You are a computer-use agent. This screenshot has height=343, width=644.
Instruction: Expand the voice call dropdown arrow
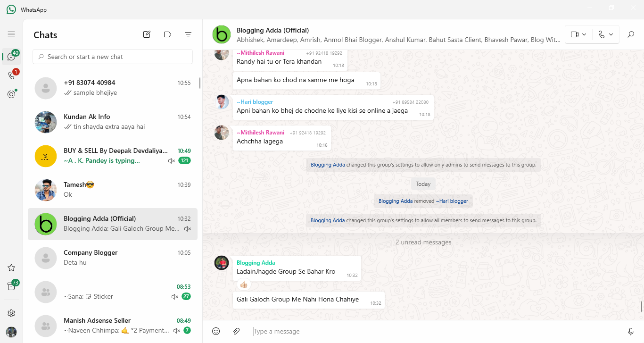click(x=611, y=34)
